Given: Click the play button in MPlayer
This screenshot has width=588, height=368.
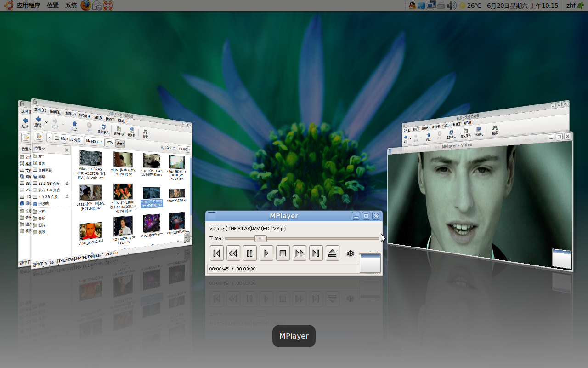Looking at the screenshot, I should pos(266,253).
